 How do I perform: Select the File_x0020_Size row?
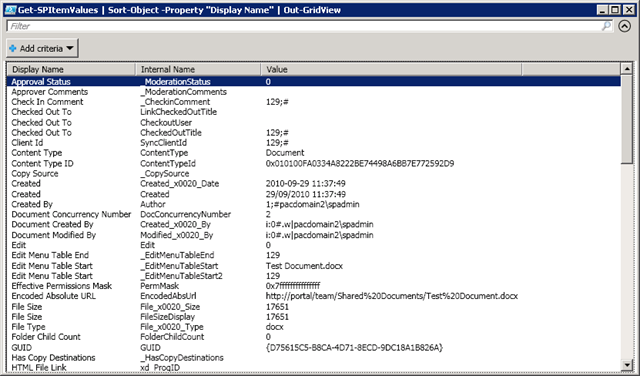(x=313, y=307)
